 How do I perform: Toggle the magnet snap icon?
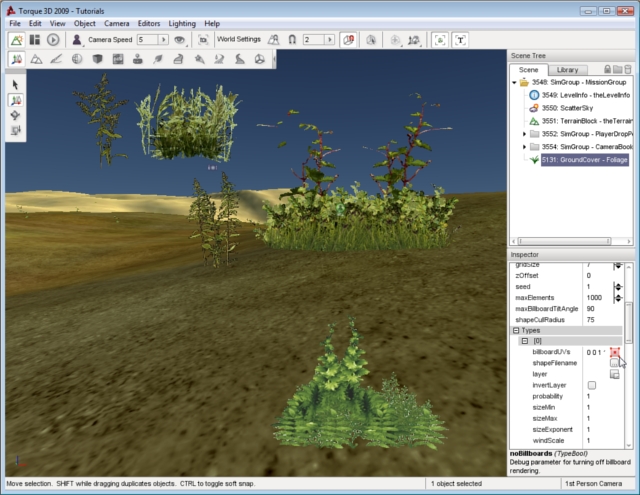coord(291,40)
